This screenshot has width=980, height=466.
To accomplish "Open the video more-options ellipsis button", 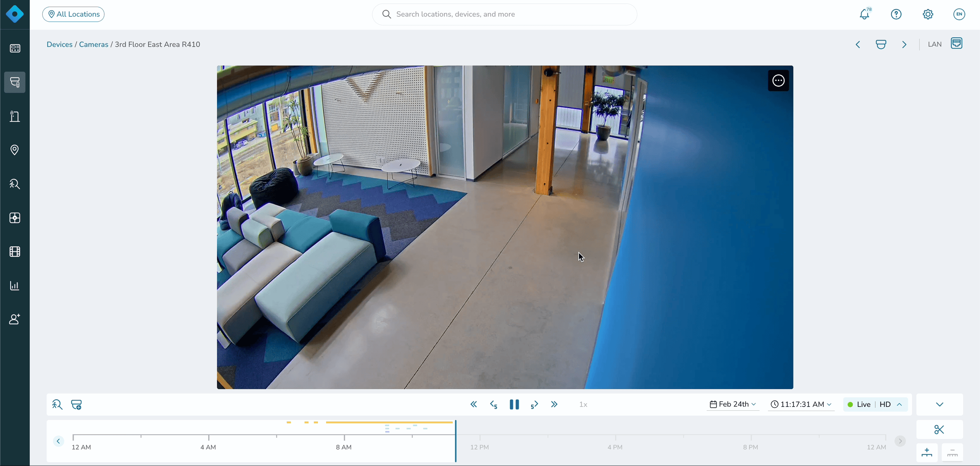I will pyautogui.click(x=779, y=81).
